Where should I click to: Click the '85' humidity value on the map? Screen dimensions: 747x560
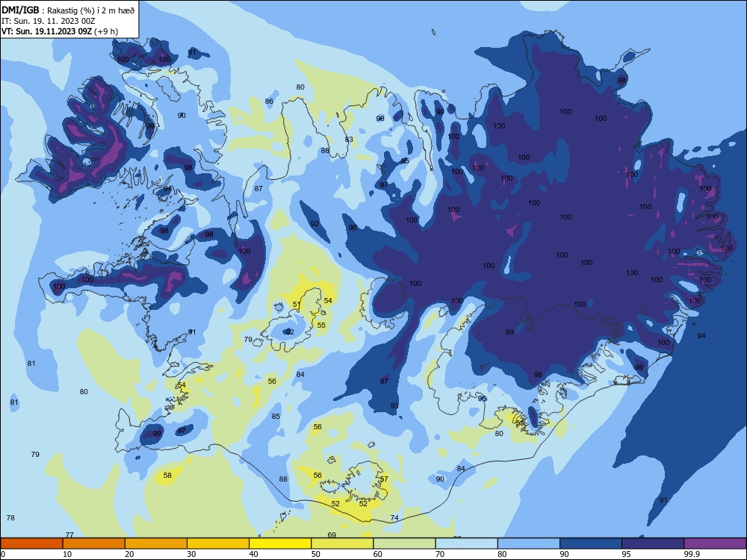point(276,416)
